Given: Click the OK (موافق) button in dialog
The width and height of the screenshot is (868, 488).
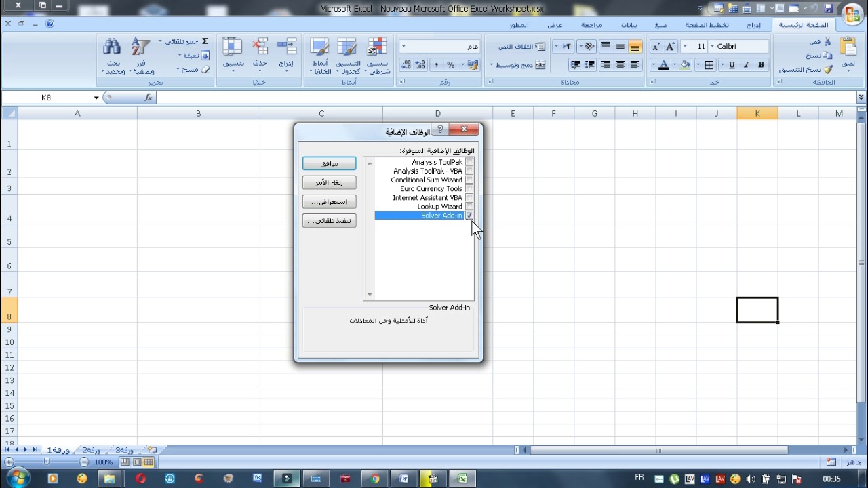Looking at the screenshot, I should [x=329, y=163].
